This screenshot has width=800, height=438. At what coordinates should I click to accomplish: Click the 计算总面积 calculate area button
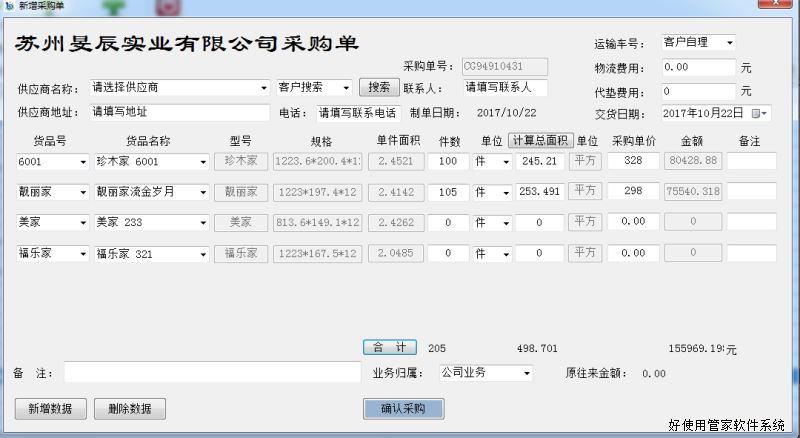coord(540,140)
